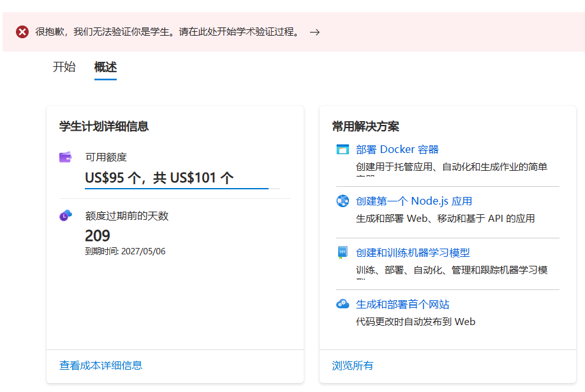
Task: Click the 创建用于托管应用 description text
Action: 452,167
